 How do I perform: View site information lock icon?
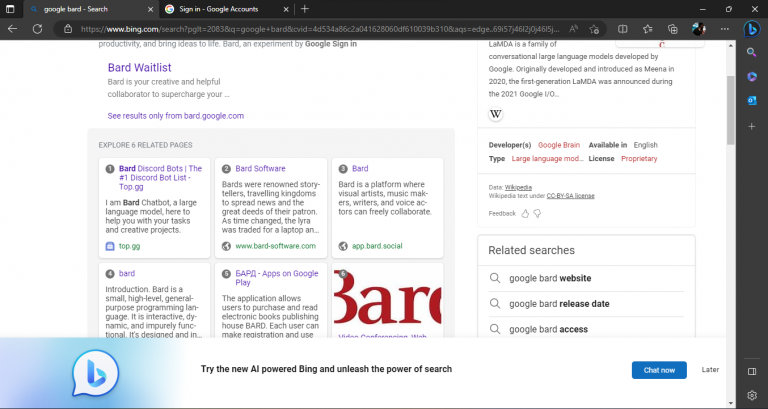pyautogui.click(x=69, y=29)
